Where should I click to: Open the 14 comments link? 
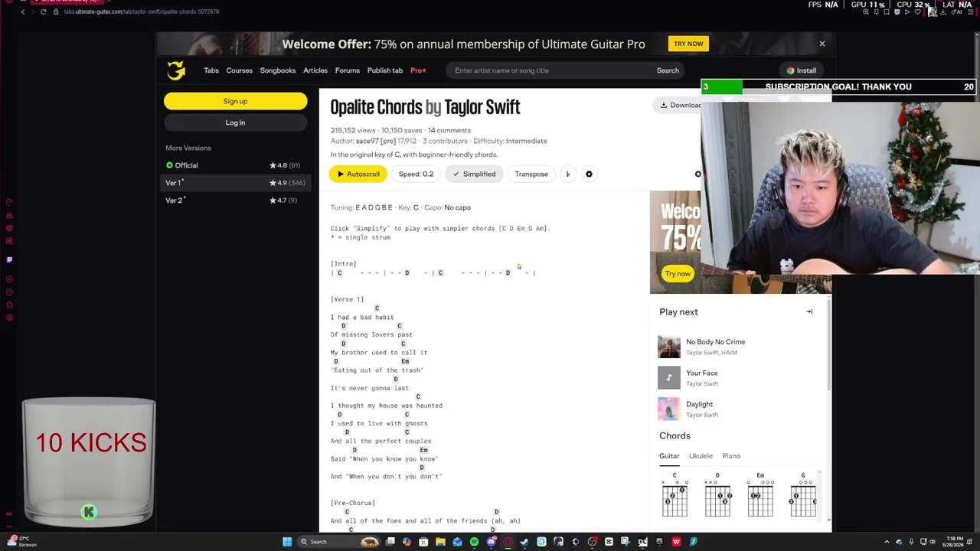click(449, 130)
